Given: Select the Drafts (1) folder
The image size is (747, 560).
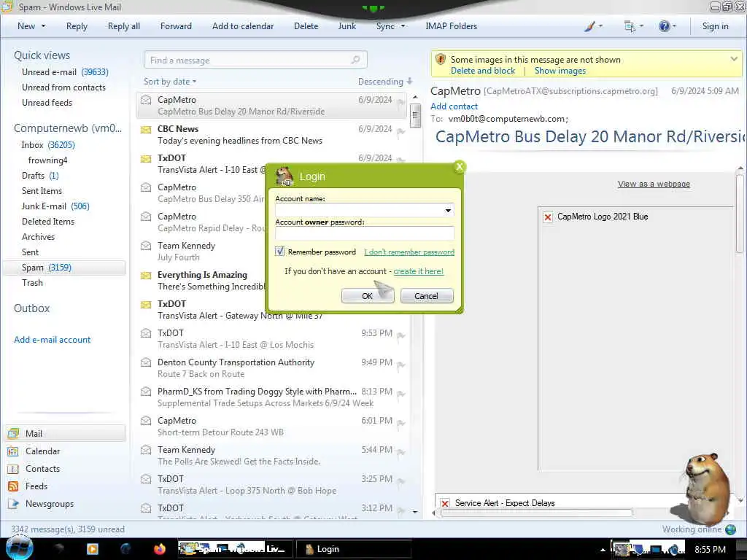Looking at the screenshot, I should 40,176.
